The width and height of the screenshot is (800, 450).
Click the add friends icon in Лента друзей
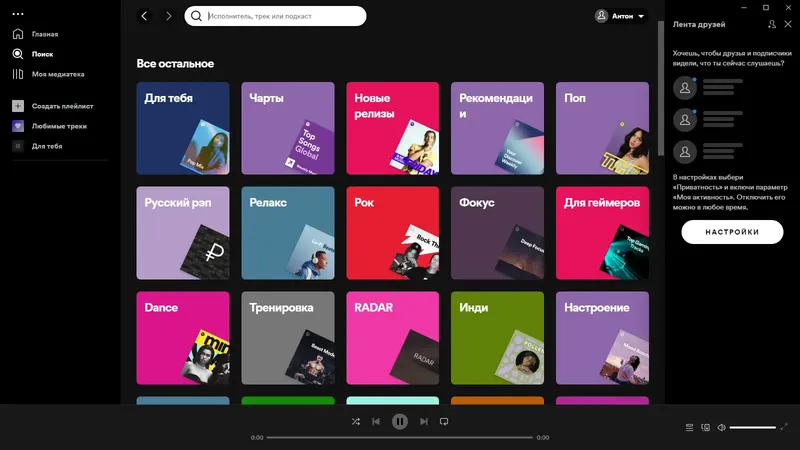click(x=772, y=24)
